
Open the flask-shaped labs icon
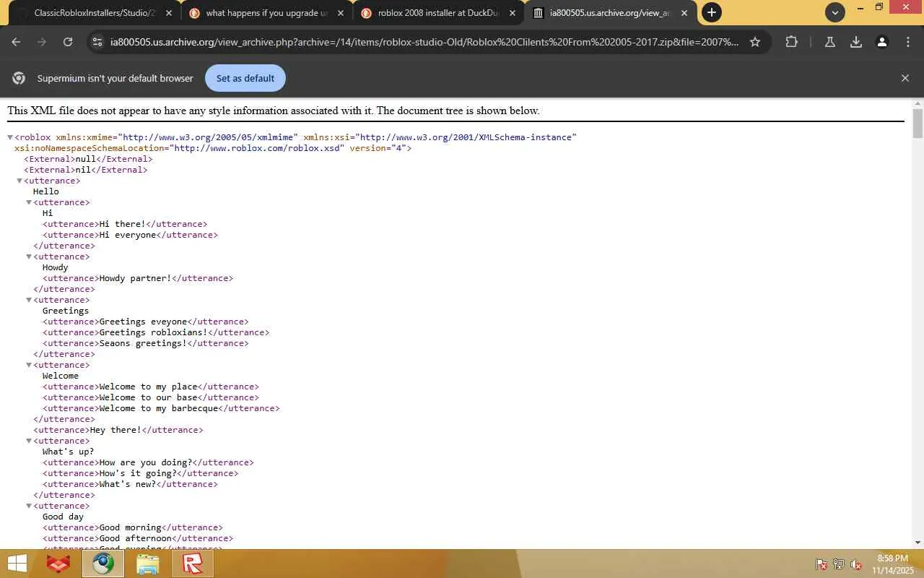pyautogui.click(x=830, y=42)
